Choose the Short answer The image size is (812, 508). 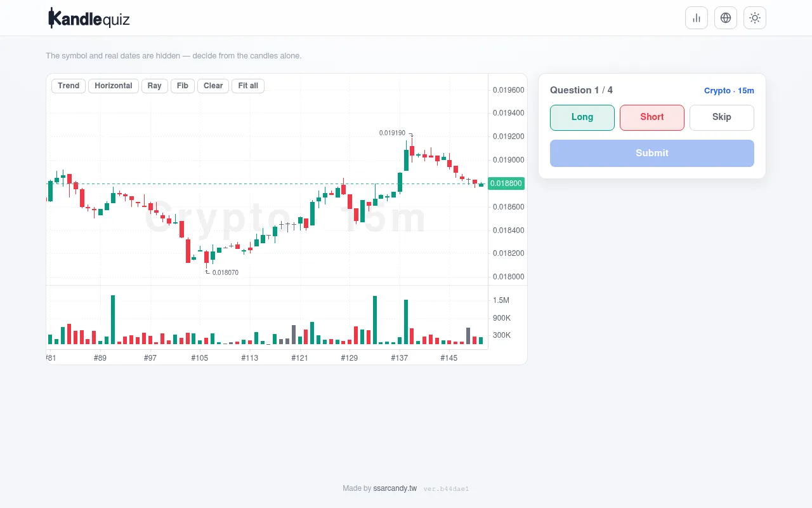652,117
